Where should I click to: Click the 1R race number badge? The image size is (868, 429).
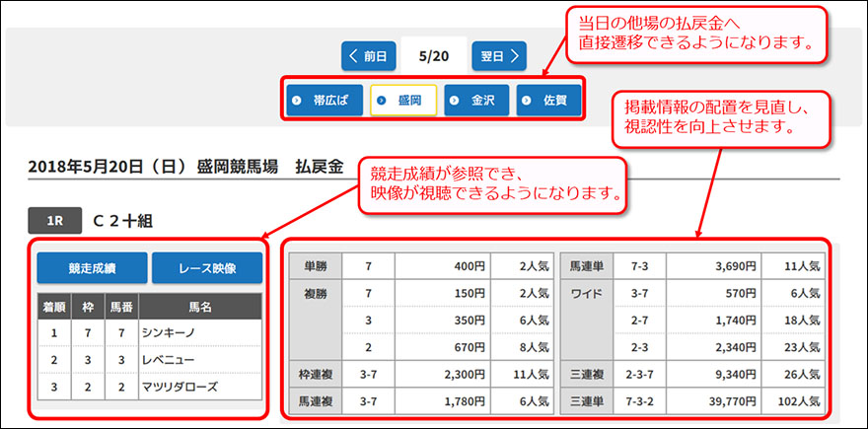(x=55, y=218)
